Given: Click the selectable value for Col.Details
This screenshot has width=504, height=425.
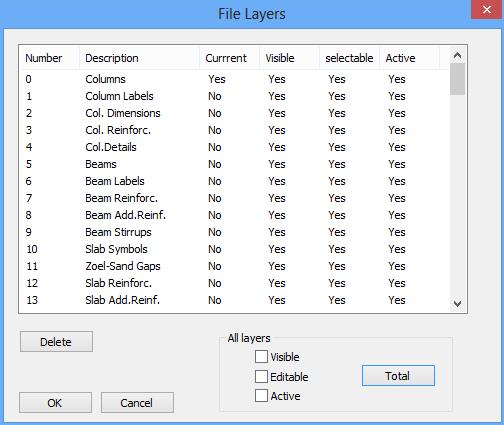Looking at the screenshot, I should point(337,147).
